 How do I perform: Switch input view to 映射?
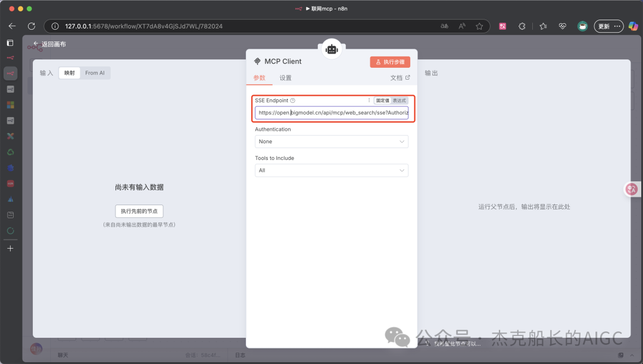(69, 73)
